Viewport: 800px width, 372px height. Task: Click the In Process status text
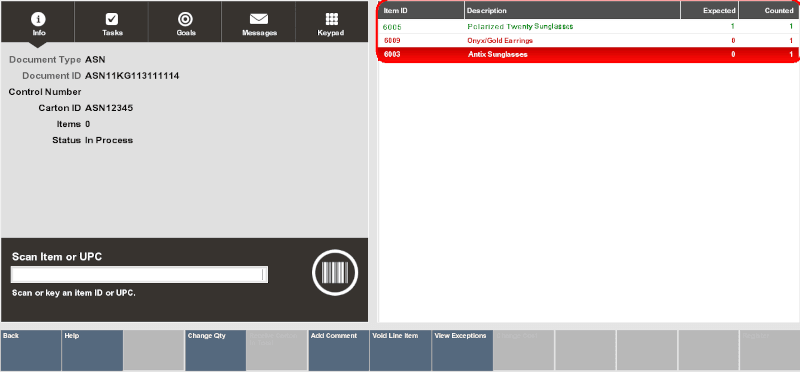[109, 140]
